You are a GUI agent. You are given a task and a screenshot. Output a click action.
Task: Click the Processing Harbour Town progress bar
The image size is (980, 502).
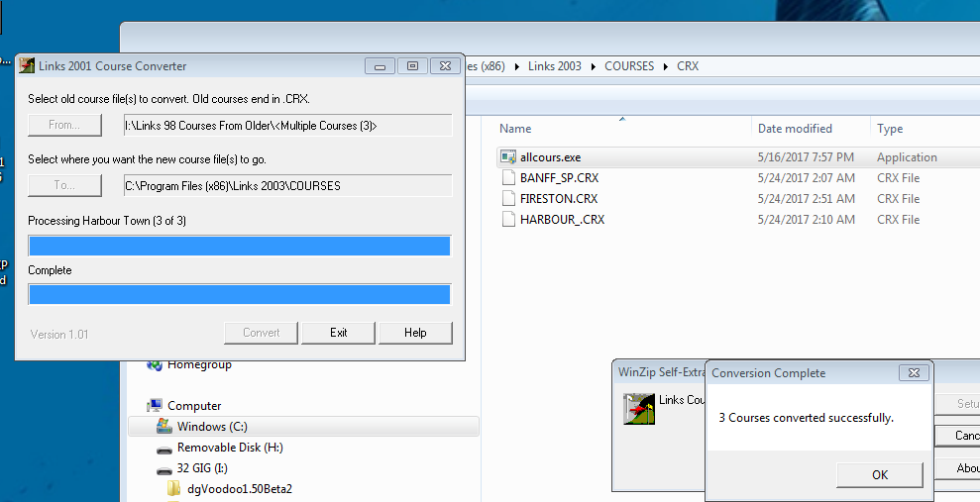point(240,246)
